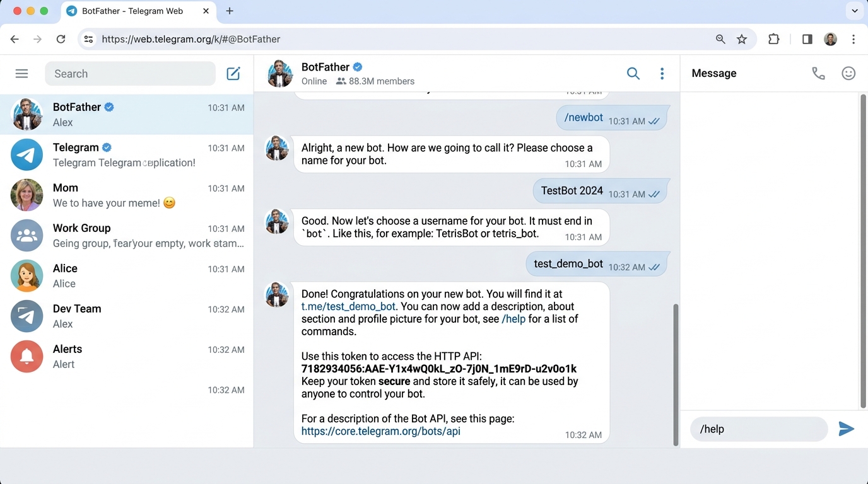Toggle the browser side panel icon

(807, 38)
